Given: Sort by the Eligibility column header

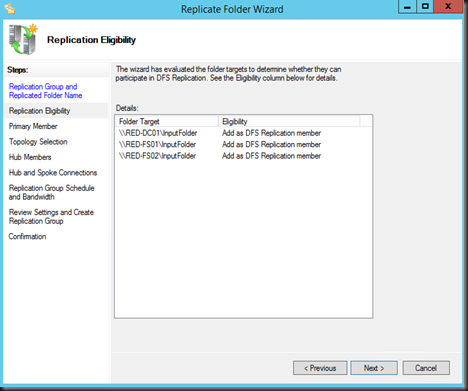Looking at the screenshot, I should (289, 121).
